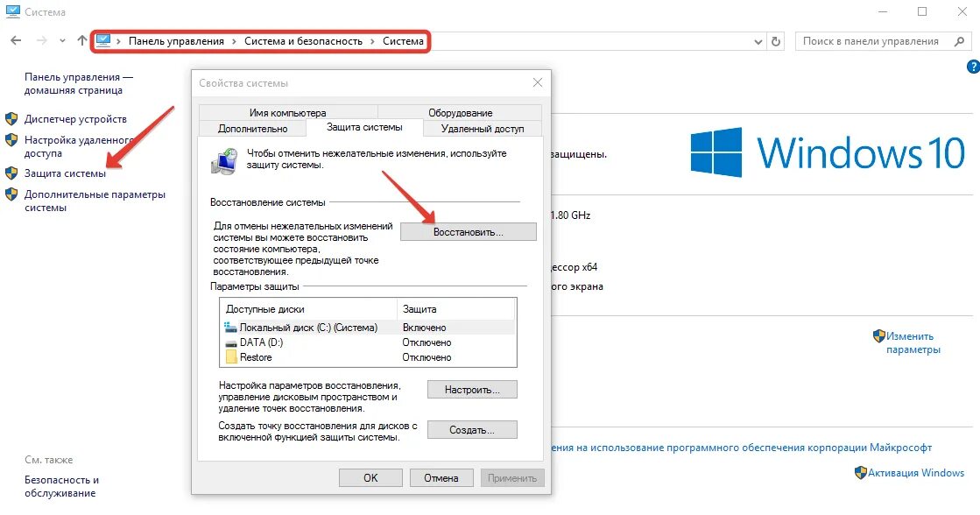Click the search magnifier icon
This screenshot has width=980, height=515.
(959, 41)
